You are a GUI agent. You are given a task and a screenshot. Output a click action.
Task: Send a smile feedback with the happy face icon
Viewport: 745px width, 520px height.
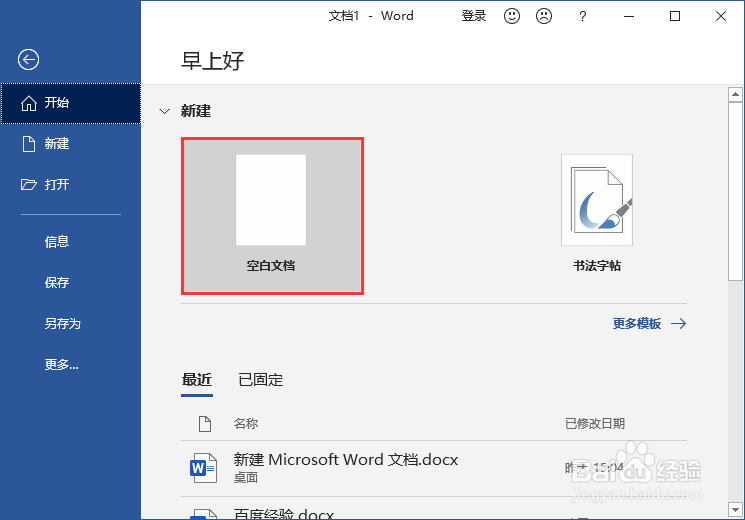pos(512,16)
